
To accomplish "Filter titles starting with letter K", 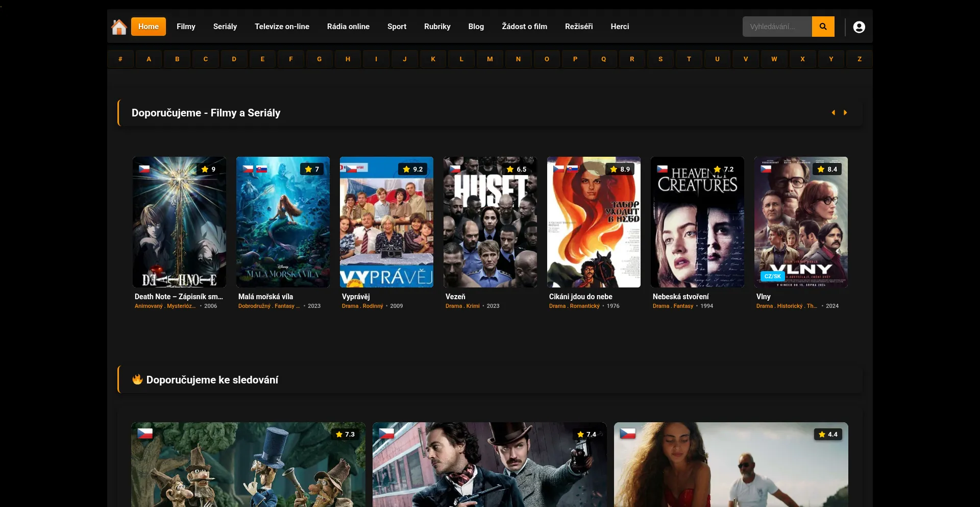I will tap(433, 59).
